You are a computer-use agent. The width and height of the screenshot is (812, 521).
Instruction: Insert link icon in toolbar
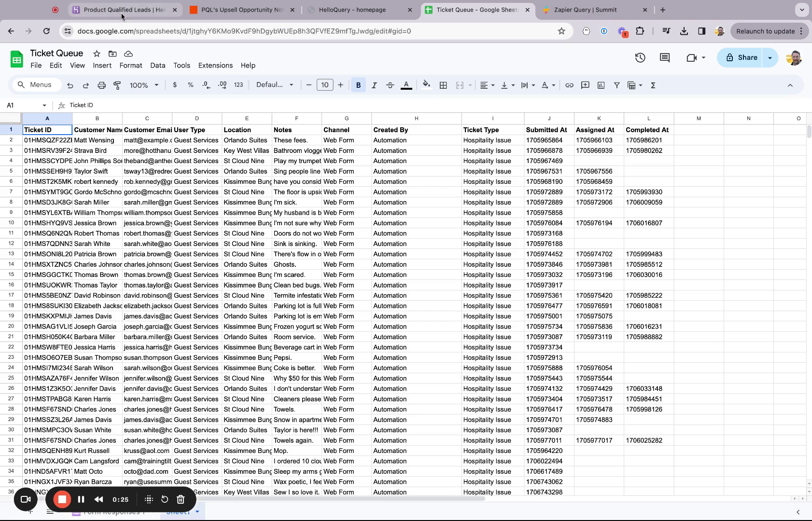pos(569,85)
